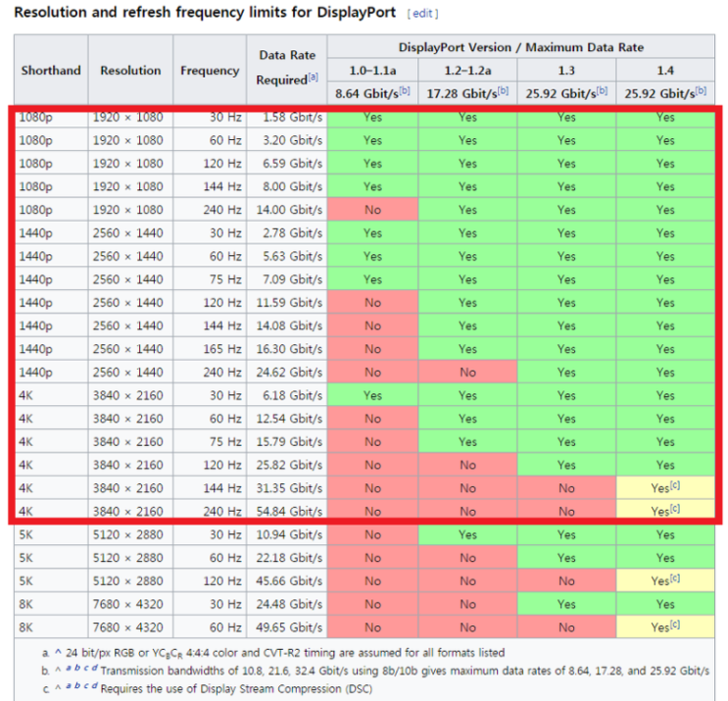Select the 54.84 Gbit/s data rate cell
This screenshot has height=701, width=728.
[287, 512]
